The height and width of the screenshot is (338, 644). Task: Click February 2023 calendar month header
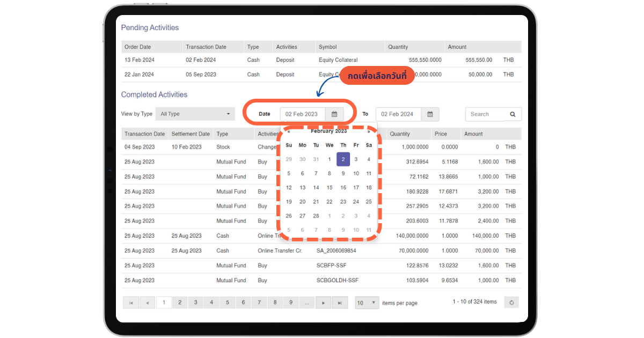(x=328, y=131)
